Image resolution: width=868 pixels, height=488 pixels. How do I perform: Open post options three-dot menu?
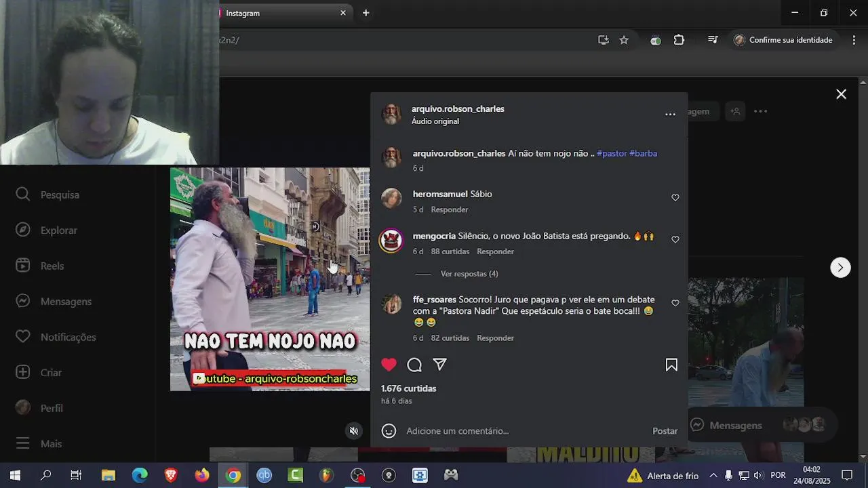(x=670, y=115)
